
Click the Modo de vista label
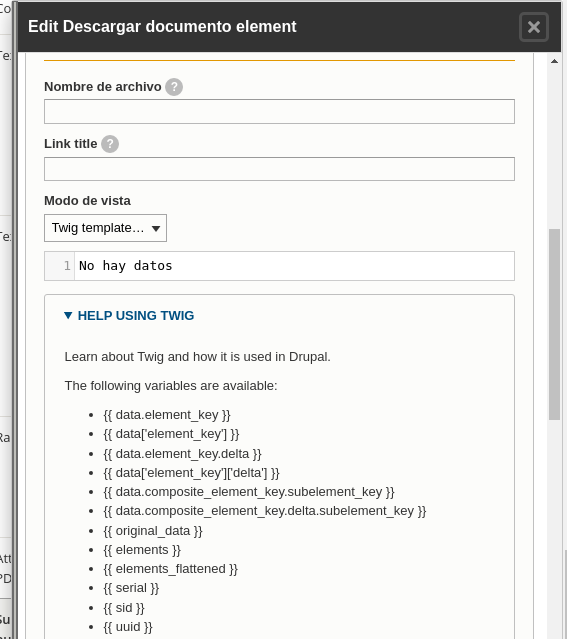(87, 201)
